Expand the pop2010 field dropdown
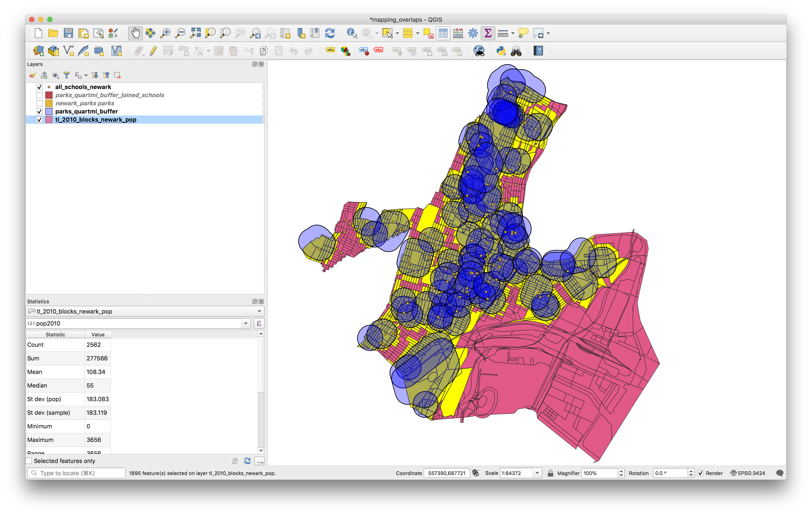This screenshot has width=812, height=516. pos(246,323)
